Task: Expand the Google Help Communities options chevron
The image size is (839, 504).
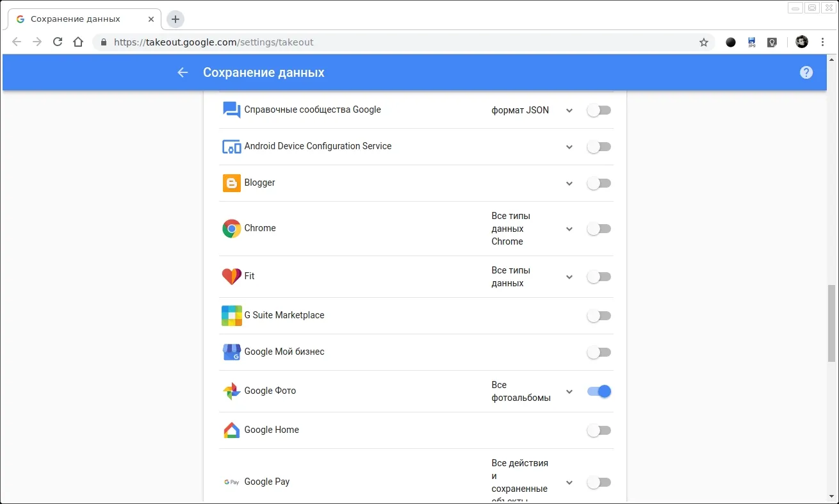Action: click(x=569, y=111)
